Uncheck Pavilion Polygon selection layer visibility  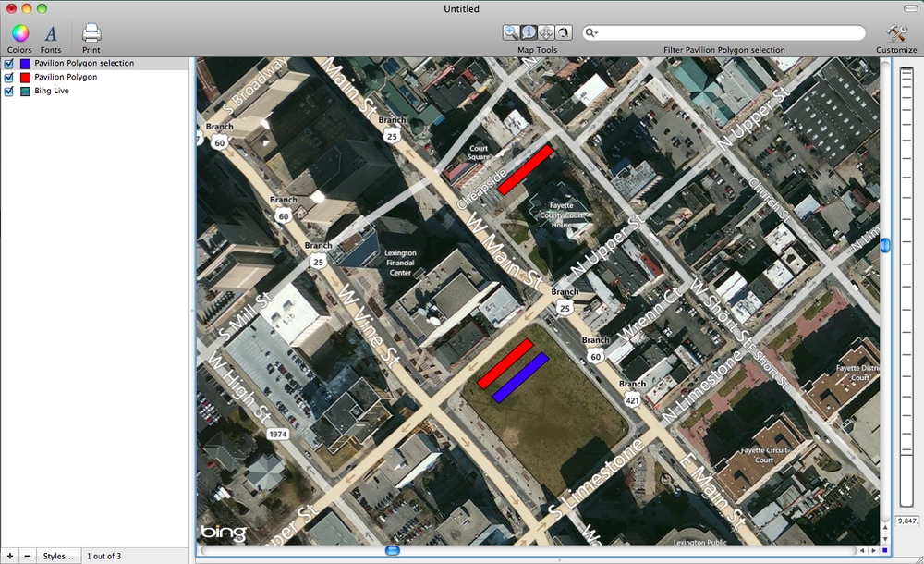(x=9, y=64)
